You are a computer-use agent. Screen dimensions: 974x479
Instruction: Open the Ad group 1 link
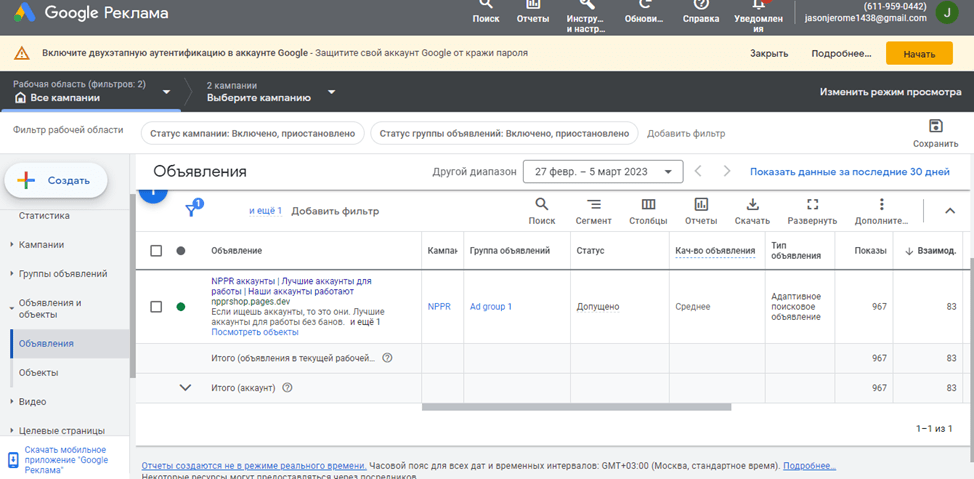click(x=491, y=306)
